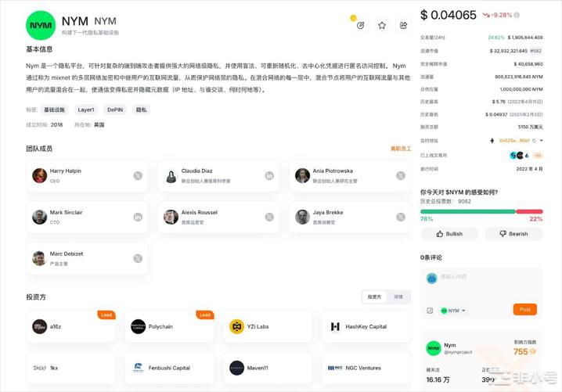Click the green NYM project logo
Screen dimensions: 562x392
click(x=41, y=26)
